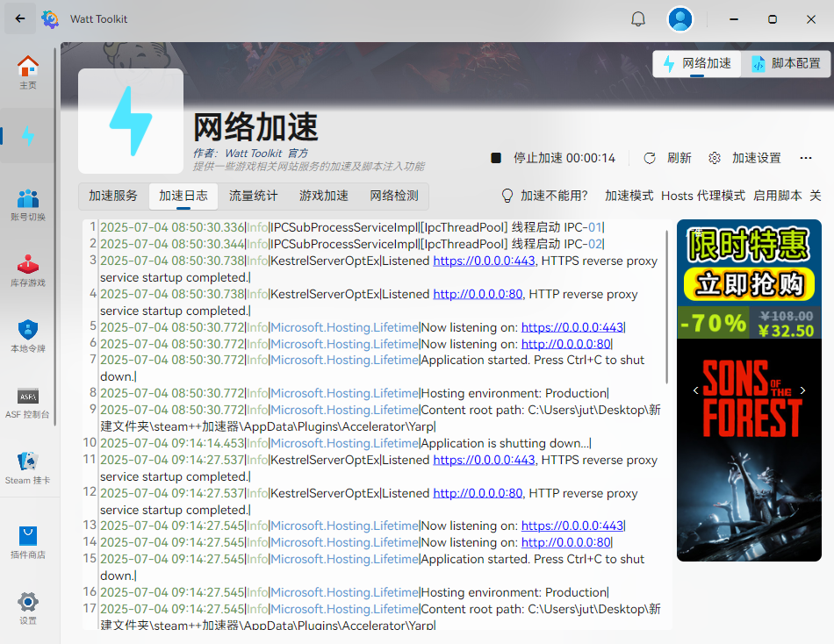Click log line 2 IPC-02 text

584,244
